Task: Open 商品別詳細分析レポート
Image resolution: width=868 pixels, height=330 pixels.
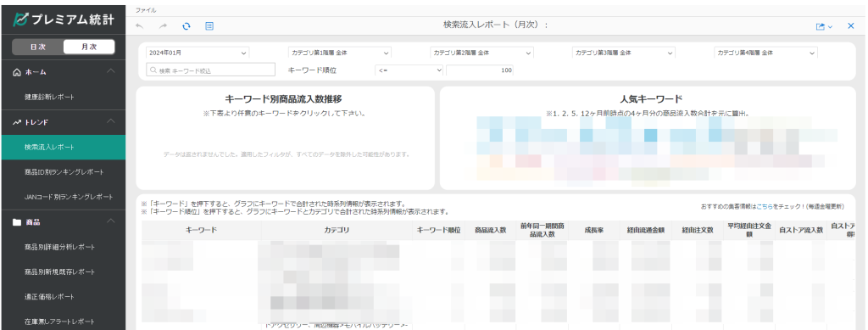Action: pyautogui.click(x=60, y=247)
